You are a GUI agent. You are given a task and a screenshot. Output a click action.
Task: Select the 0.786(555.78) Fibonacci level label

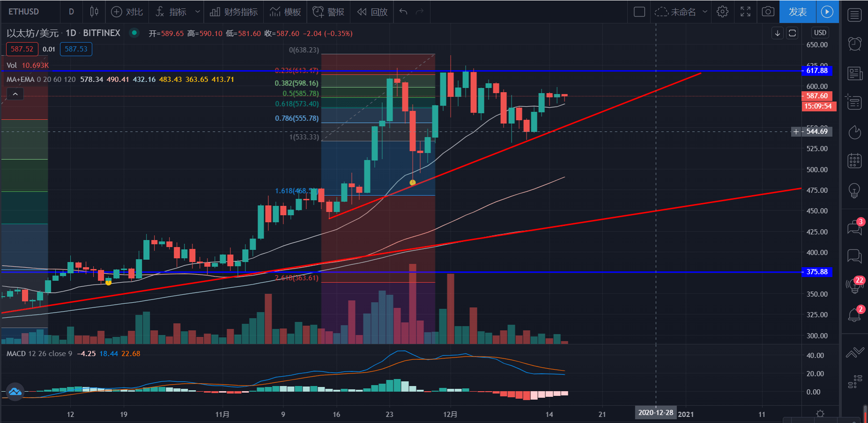[x=297, y=118]
